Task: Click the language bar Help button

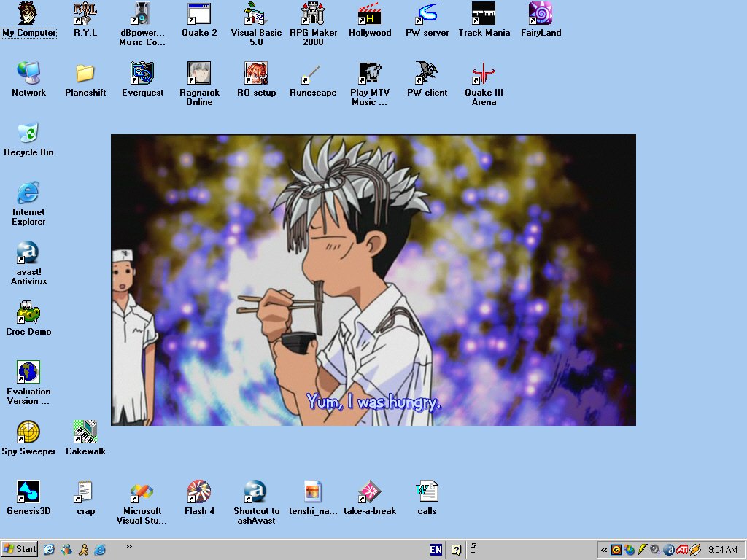Action: click(x=457, y=550)
